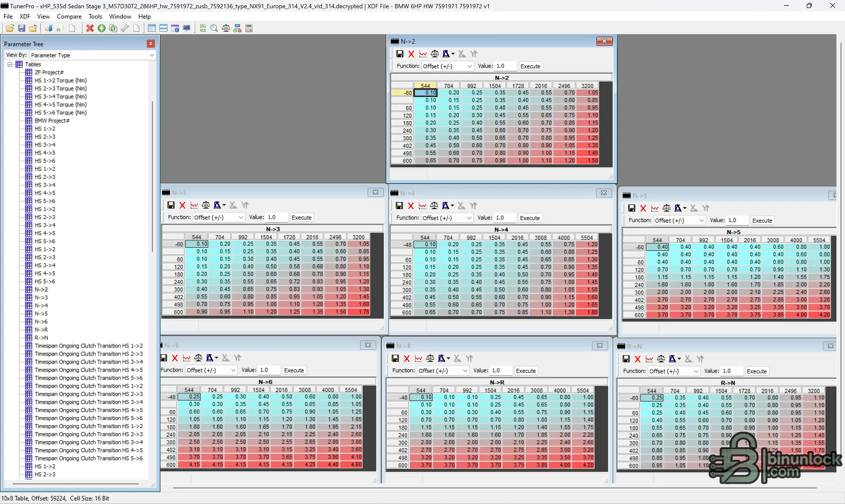Collapse the Tables tree node
The height and width of the screenshot is (504, 845).
click(10, 64)
